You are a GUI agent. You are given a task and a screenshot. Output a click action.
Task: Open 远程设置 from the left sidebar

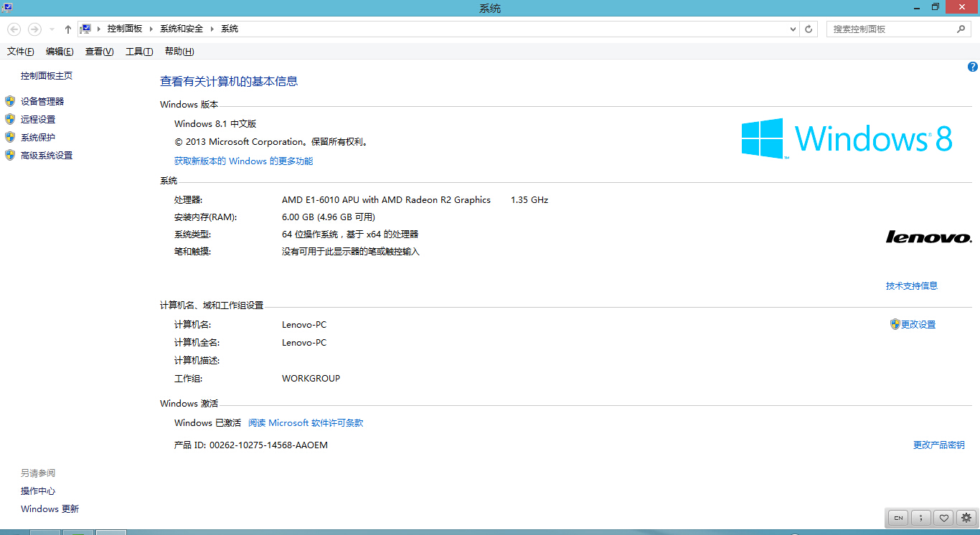(38, 120)
